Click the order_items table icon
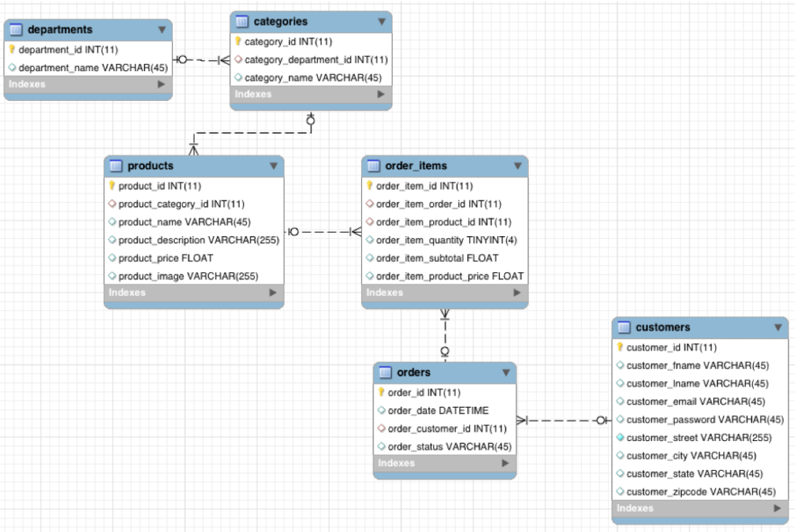This screenshot has width=795, height=532. (x=373, y=166)
